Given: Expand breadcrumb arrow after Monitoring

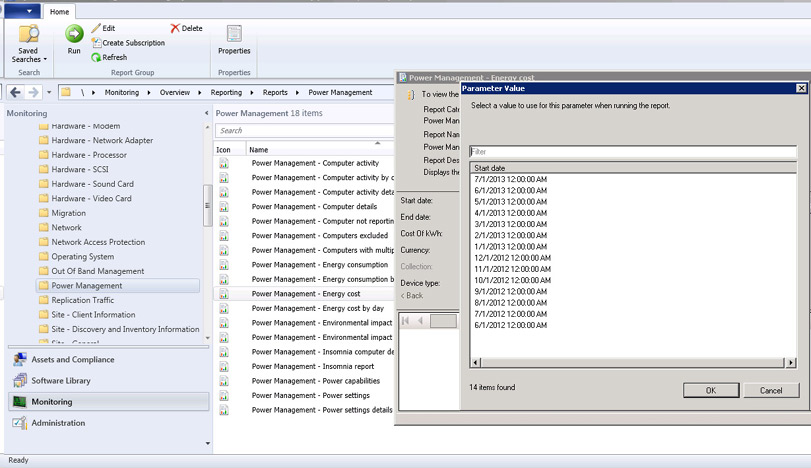Looking at the screenshot, I should point(149,93).
